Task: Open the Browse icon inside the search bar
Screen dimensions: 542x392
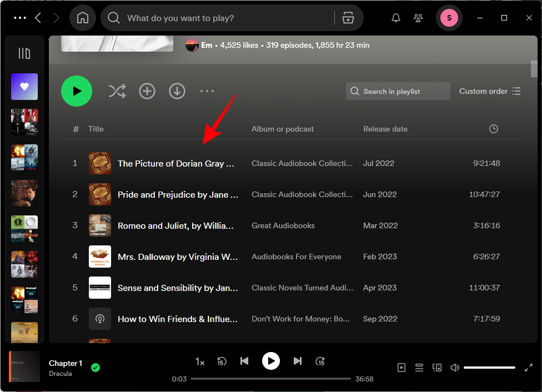Action: (348, 18)
